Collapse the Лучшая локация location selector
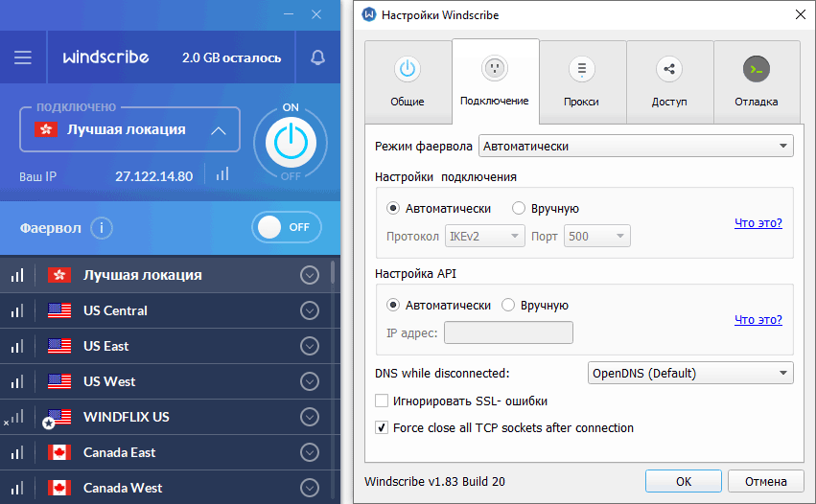Screen dimensions: 816x504 coord(219,130)
